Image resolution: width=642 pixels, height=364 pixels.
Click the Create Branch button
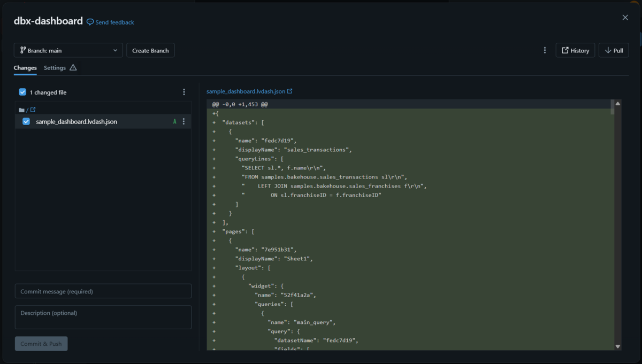click(150, 50)
